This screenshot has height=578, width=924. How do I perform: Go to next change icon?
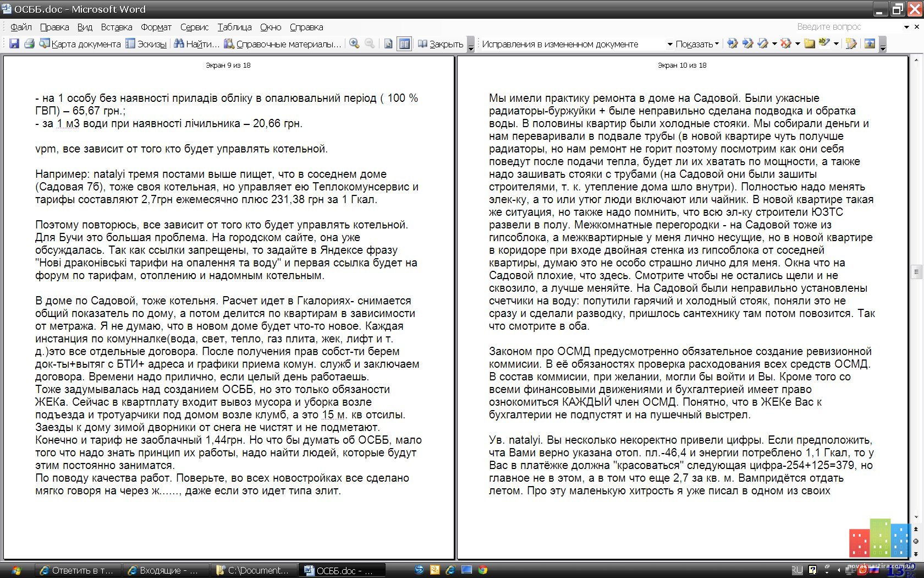(x=747, y=43)
